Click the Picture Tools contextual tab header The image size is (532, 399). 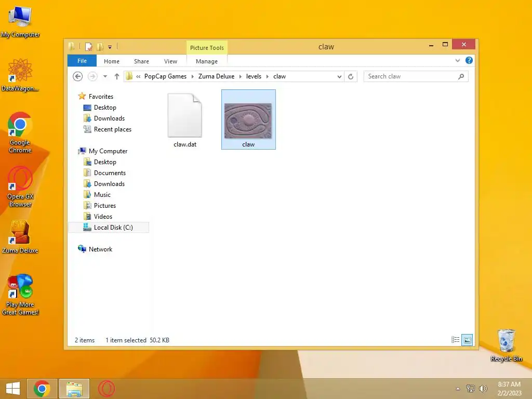[x=207, y=47]
